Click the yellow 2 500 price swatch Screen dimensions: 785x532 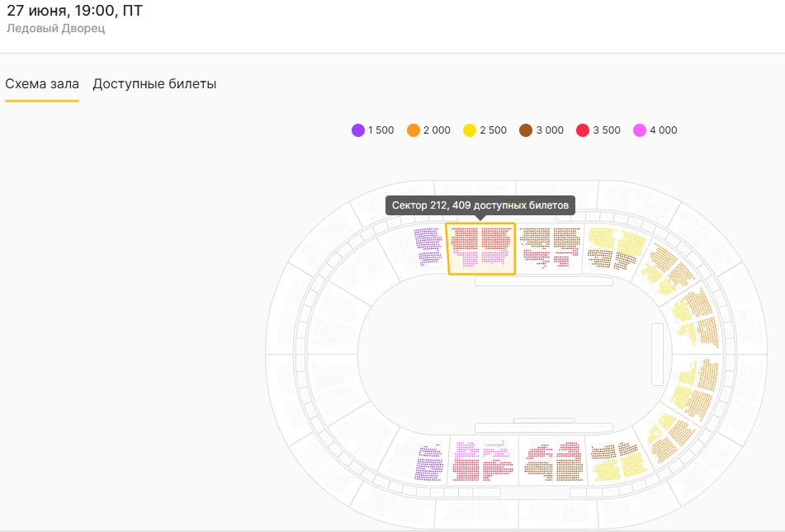[470, 130]
